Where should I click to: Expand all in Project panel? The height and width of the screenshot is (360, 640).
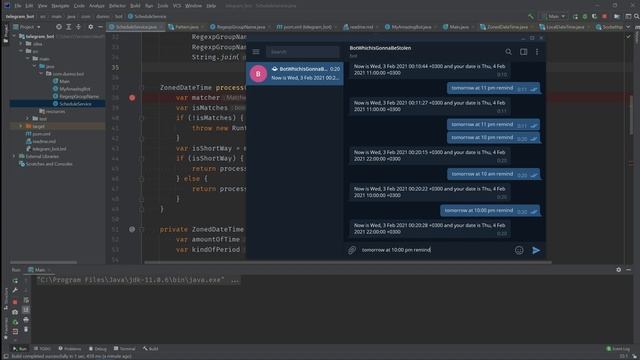click(69, 27)
